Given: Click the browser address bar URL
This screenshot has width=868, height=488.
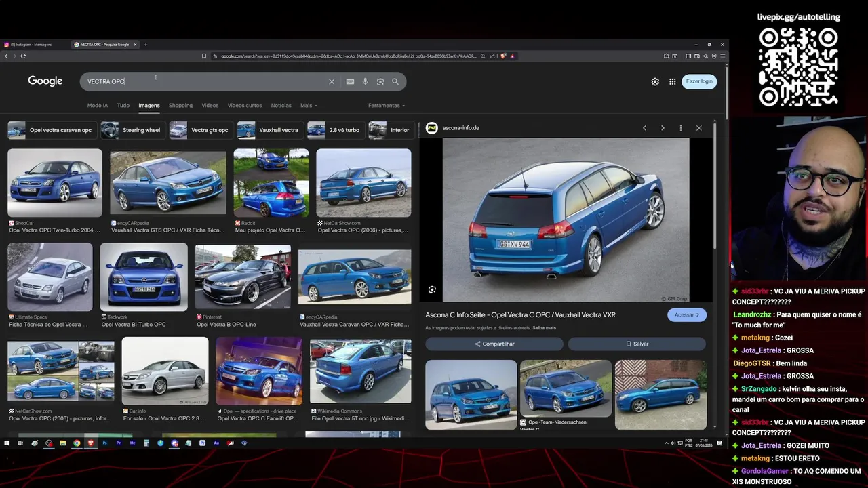Looking at the screenshot, I should (348, 56).
